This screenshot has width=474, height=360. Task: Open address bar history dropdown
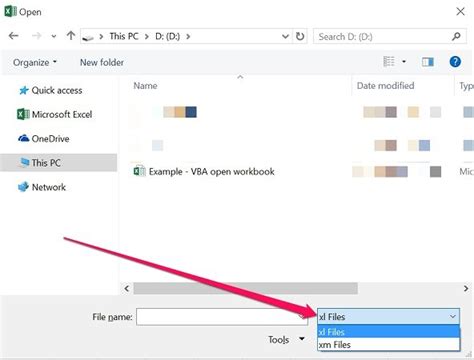point(285,36)
